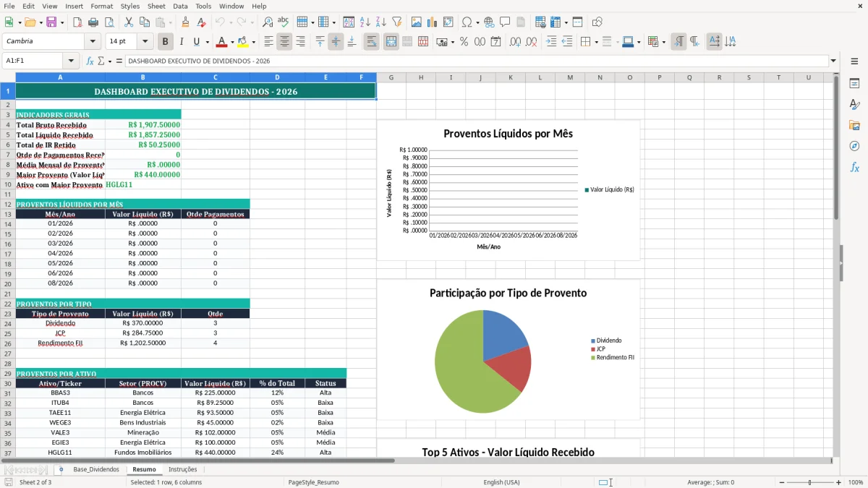Open the Conditional Formatting dropdown arrow
868x488 pixels.
point(663,42)
